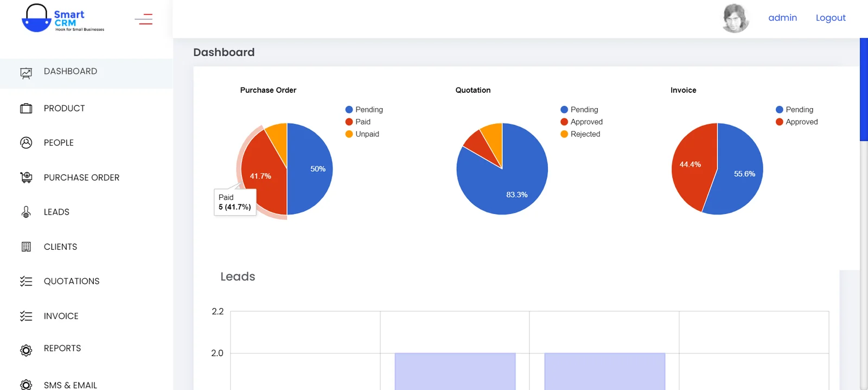This screenshot has height=390, width=868.
Task: Click the 2.2 axis label in Leads chart
Action: click(218, 311)
